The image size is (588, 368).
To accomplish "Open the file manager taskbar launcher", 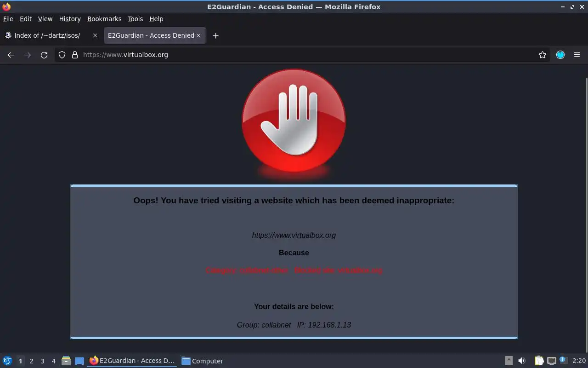I will click(66, 361).
